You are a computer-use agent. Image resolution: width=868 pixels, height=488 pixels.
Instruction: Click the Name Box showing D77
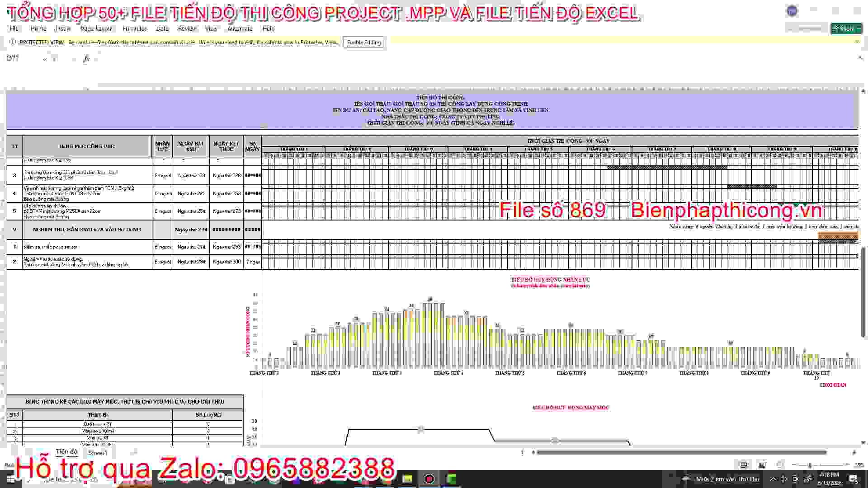pyautogui.click(x=23, y=58)
